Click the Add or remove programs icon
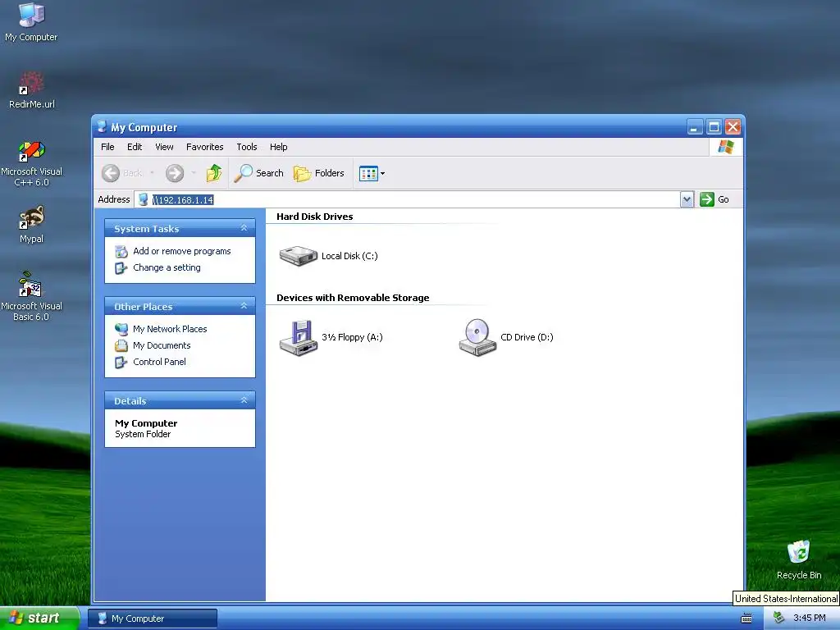This screenshot has height=630, width=840. (x=121, y=251)
